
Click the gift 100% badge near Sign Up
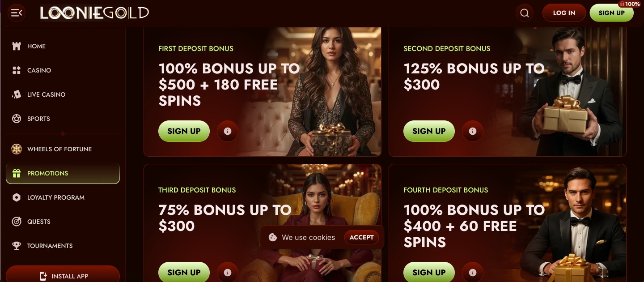coord(630,4)
